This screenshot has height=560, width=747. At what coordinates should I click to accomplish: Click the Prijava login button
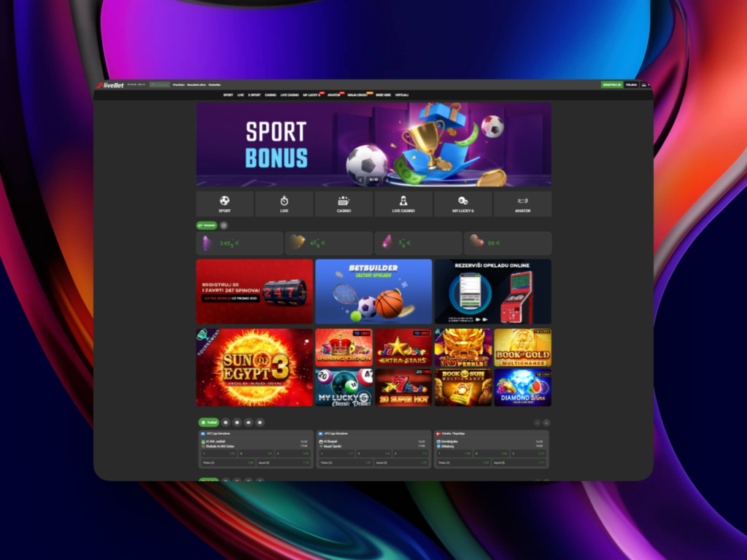point(631,85)
